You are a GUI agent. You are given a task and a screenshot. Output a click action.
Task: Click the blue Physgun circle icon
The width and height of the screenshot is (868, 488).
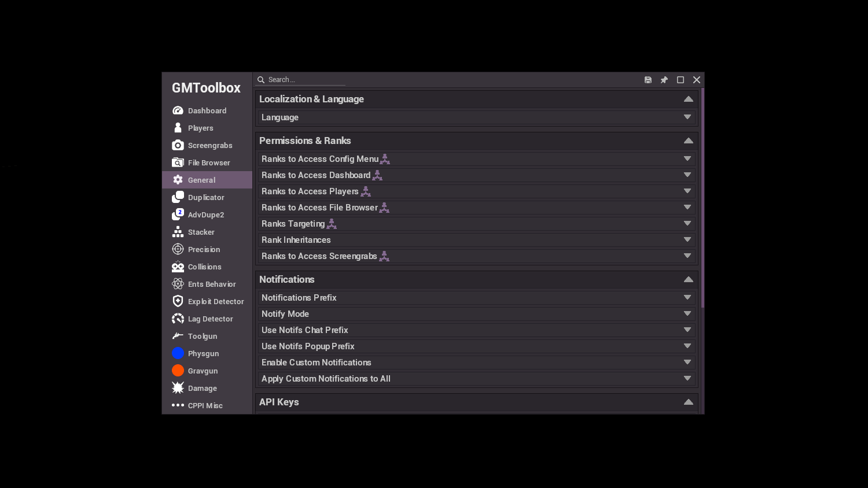click(178, 353)
